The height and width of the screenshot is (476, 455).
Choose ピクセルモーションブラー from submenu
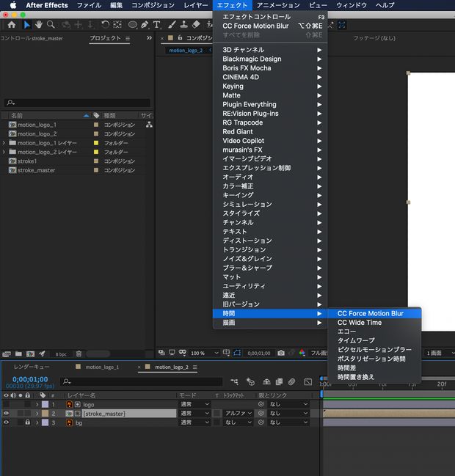click(x=374, y=350)
